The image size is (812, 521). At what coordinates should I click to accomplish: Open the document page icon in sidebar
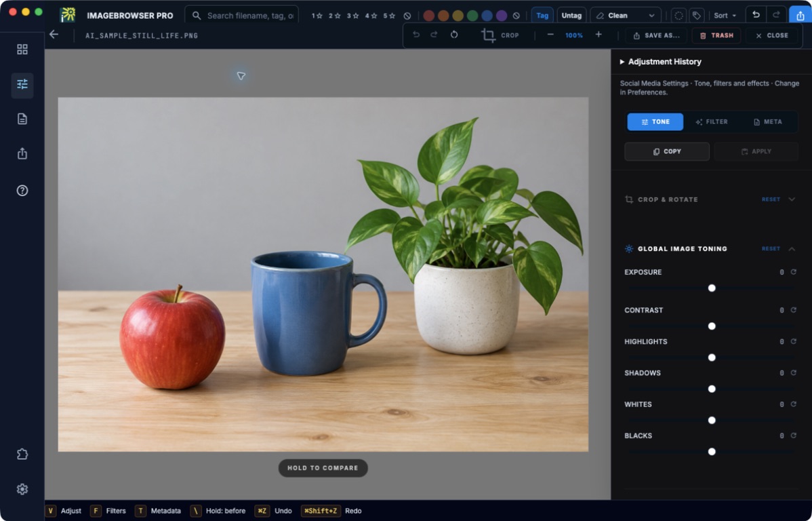pos(22,119)
